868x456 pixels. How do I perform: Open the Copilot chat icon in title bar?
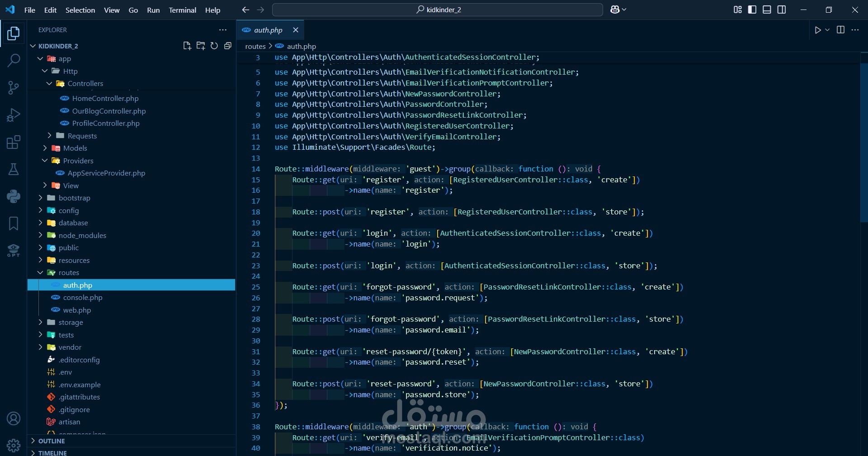click(615, 9)
